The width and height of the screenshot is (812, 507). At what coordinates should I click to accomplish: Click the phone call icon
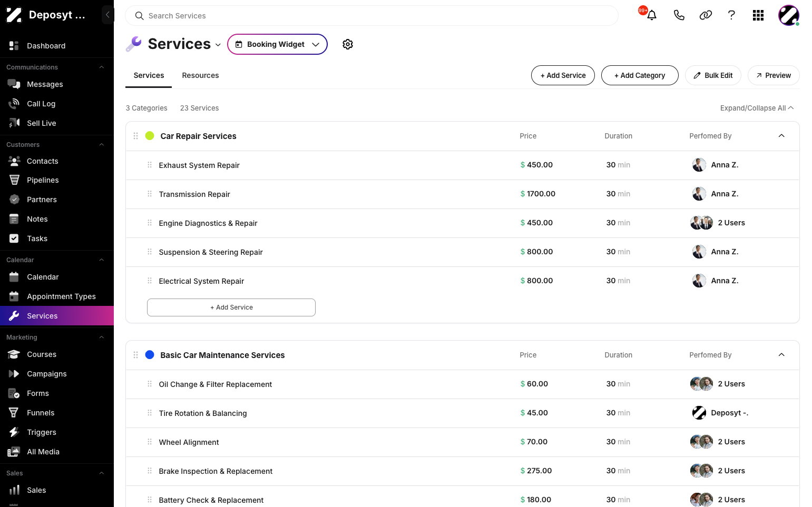tap(679, 15)
